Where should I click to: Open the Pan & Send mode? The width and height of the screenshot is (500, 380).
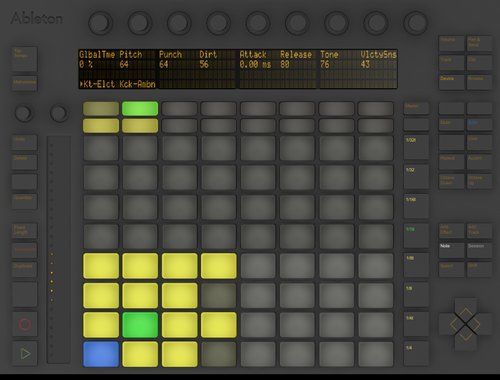tap(479, 43)
